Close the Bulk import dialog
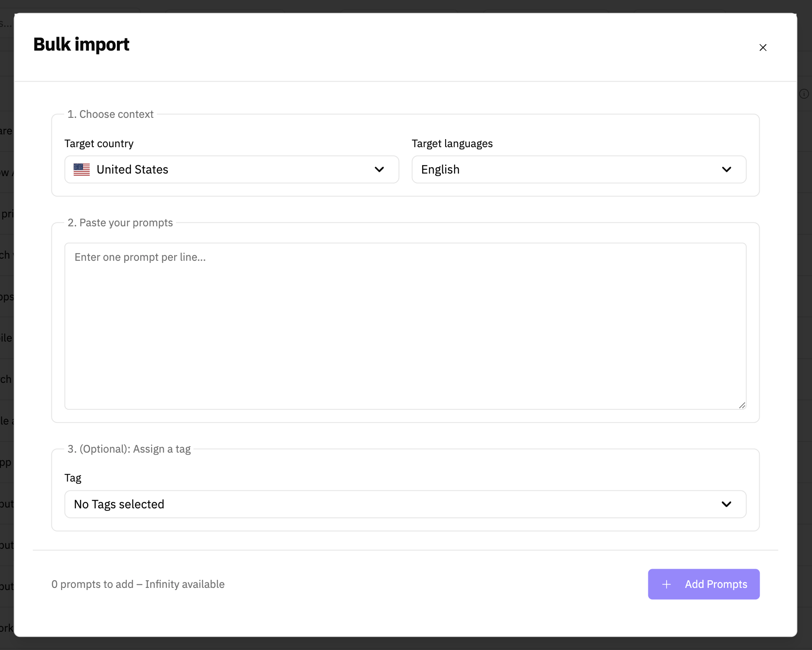This screenshot has height=650, width=812. (x=763, y=48)
